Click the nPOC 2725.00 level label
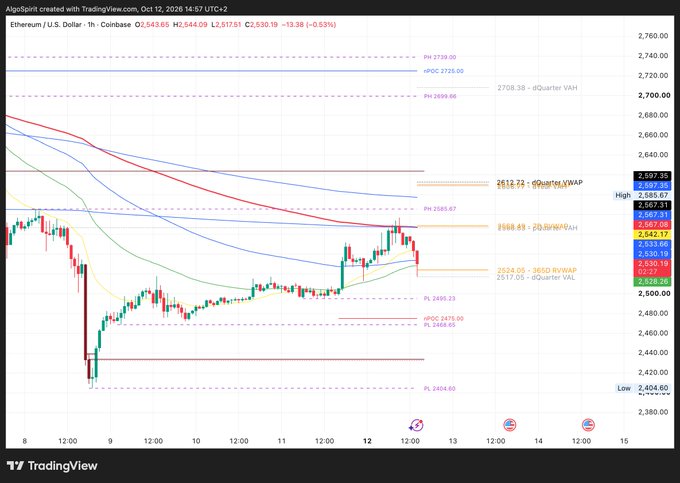This screenshot has height=483, width=680. coord(444,71)
